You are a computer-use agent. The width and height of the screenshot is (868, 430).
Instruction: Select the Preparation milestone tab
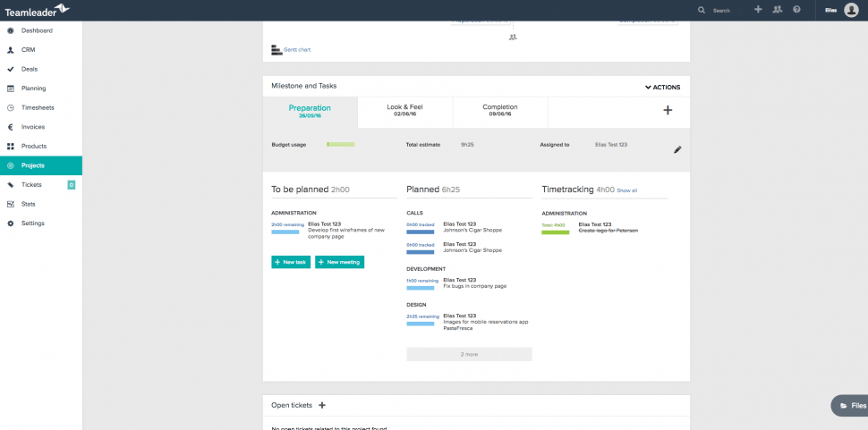tap(310, 112)
